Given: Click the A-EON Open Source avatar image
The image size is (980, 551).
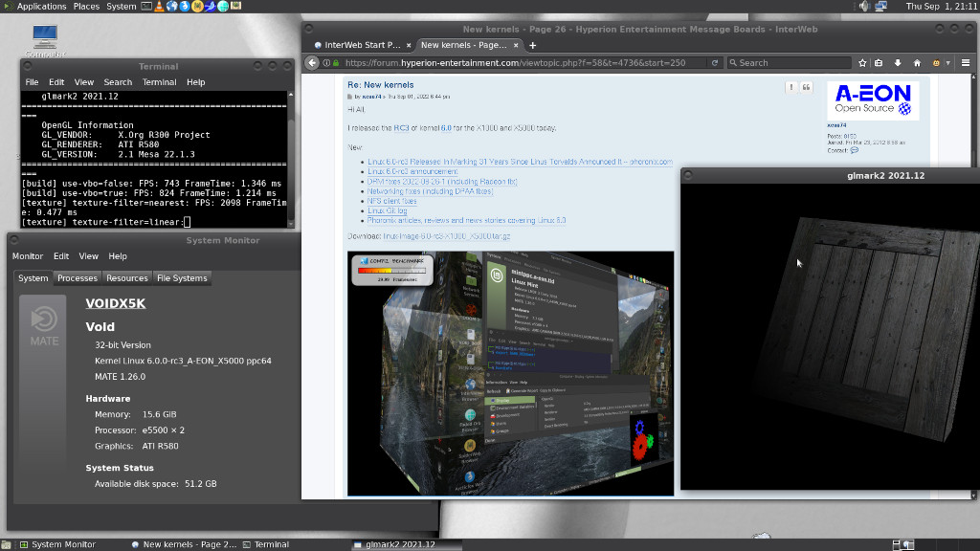Looking at the screenshot, I should 873,100.
